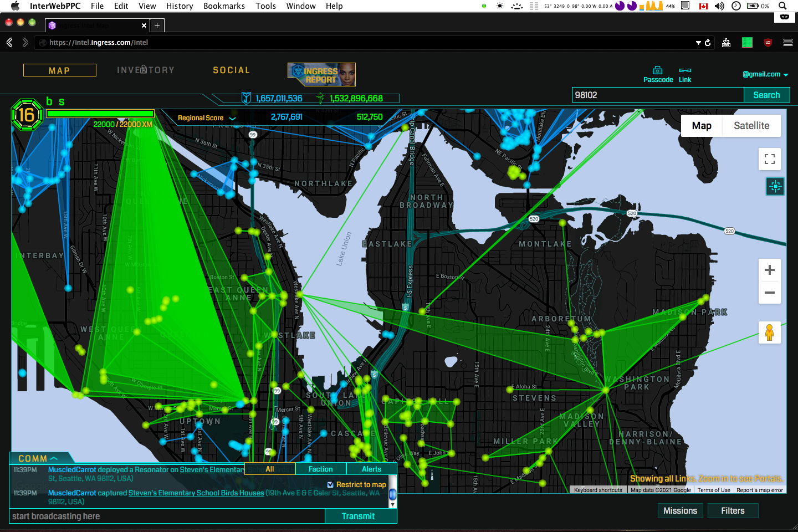The height and width of the screenshot is (532, 798).
Task: Go forward with the browser forward arrow
Action: 25,43
